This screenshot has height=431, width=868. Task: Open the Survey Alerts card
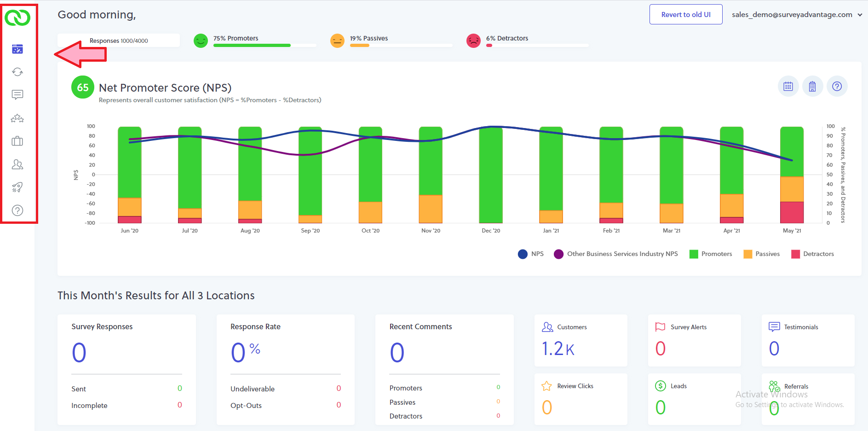pyautogui.click(x=695, y=341)
